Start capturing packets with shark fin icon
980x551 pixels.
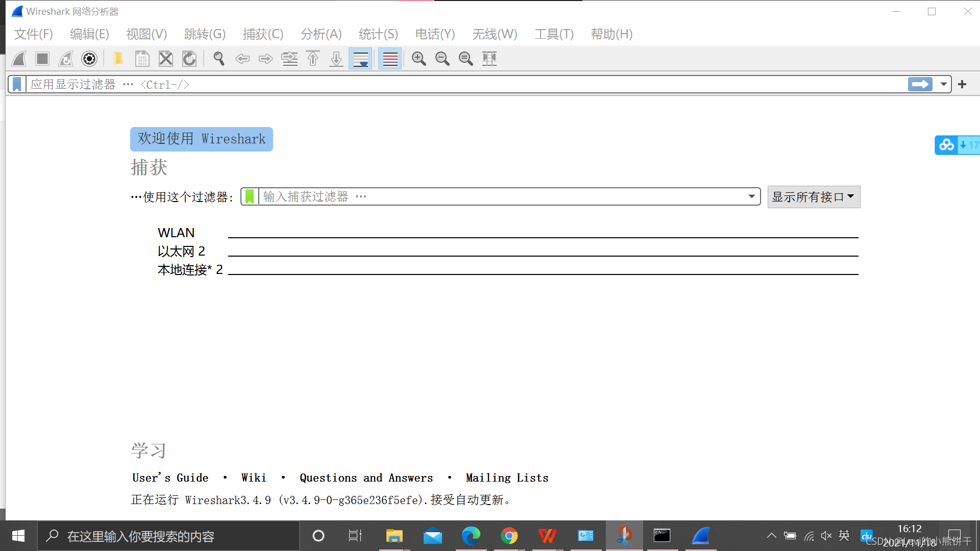(x=19, y=59)
